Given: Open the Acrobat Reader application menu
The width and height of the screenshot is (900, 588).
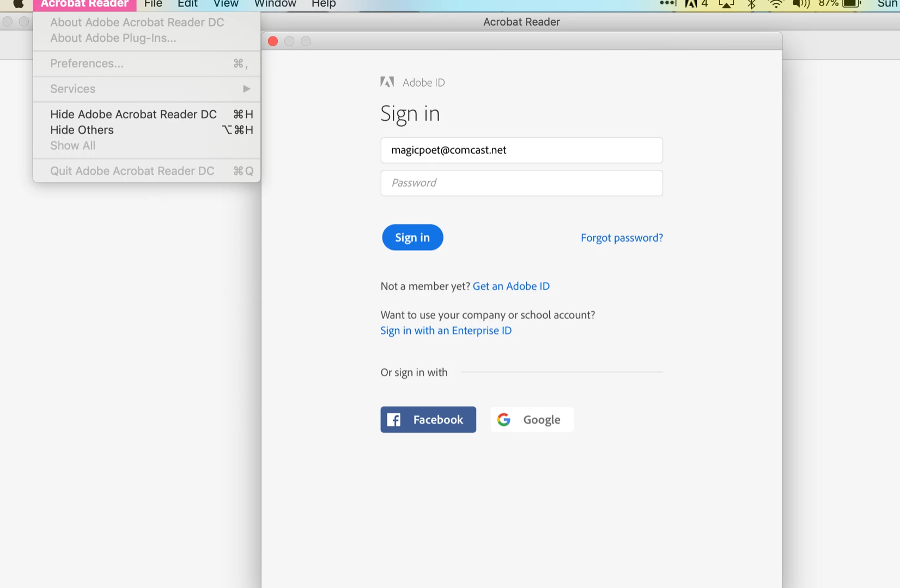Looking at the screenshot, I should (84, 4).
